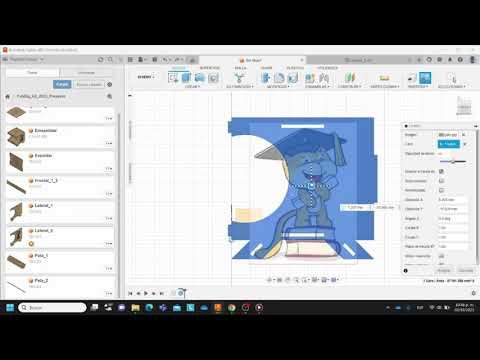Toggle the third checkbox in the dialog
The width and height of the screenshot is (480, 360).
click(x=441, y=190)
